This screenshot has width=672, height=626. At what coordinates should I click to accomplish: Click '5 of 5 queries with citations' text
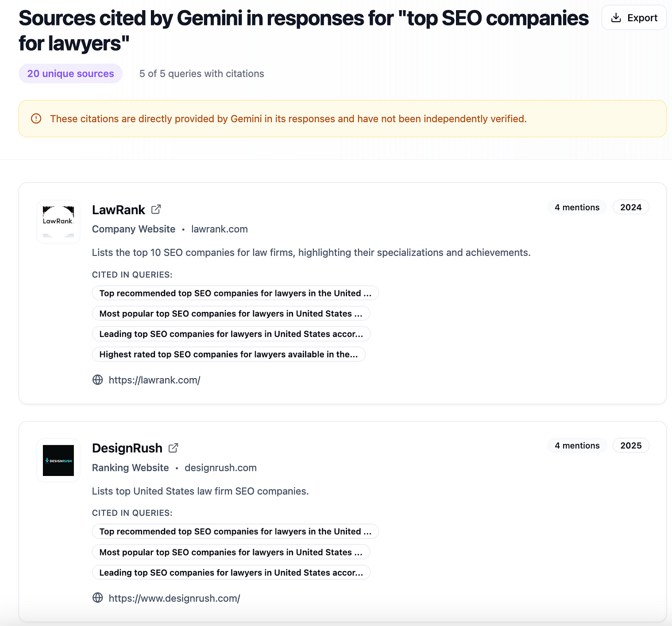(202, 73)
